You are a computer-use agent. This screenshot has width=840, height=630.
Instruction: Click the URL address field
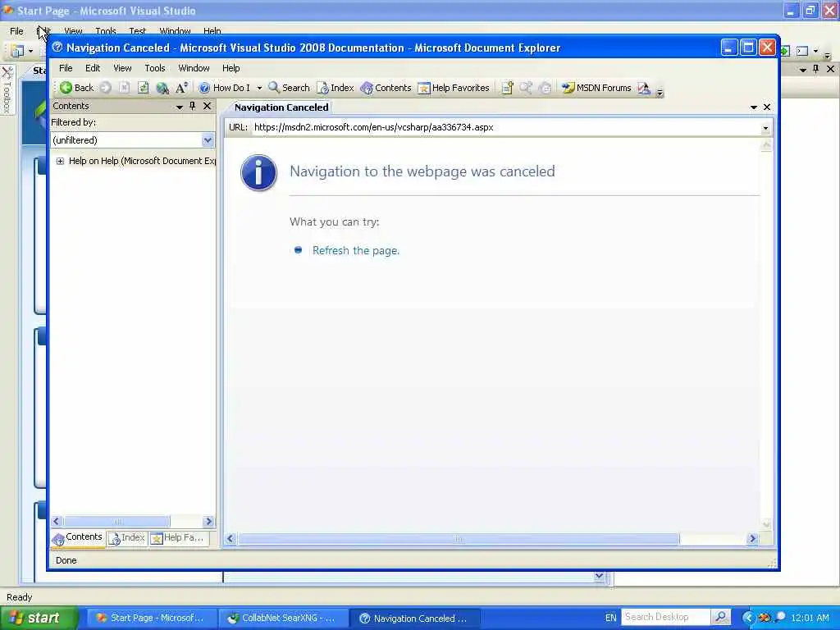pos(506,127)
